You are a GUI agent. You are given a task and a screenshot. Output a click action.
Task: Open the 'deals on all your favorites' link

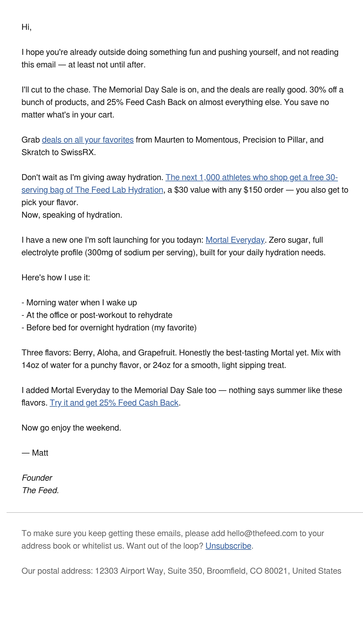[x=88, y=140]
